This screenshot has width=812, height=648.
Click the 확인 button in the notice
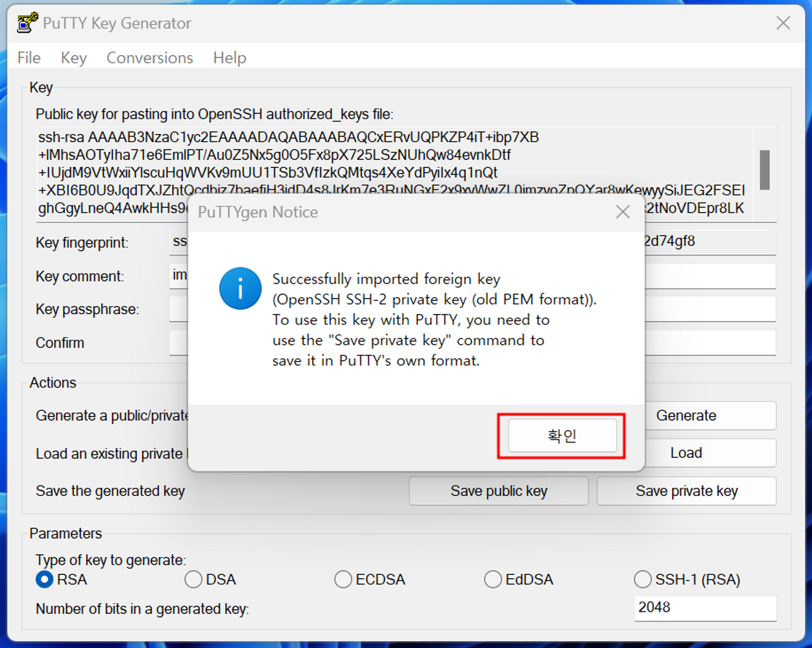[562, 436]
